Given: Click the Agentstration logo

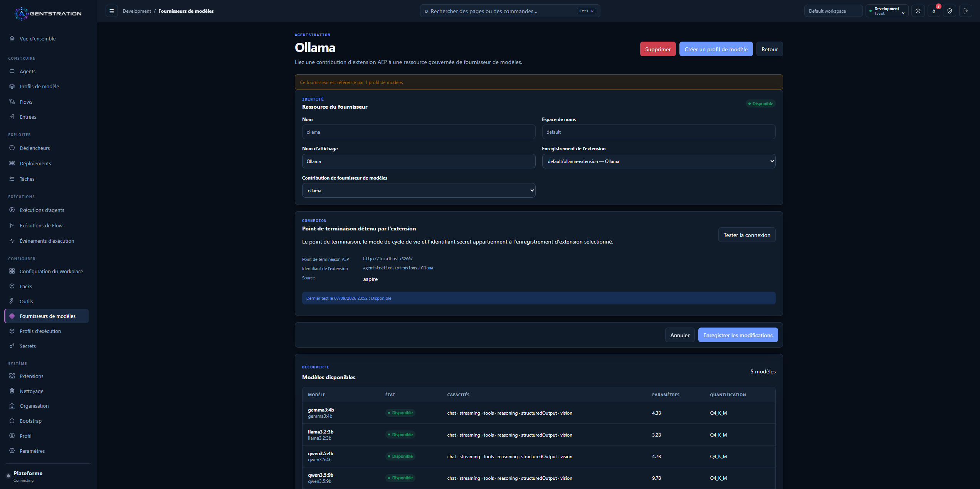Looking at the screenshot, I should point(48,13).
